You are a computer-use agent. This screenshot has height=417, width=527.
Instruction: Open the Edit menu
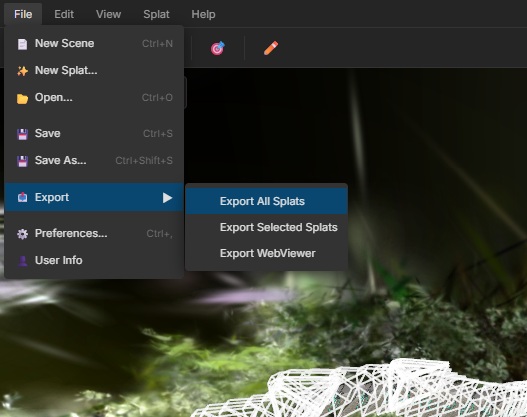point(64,14)
